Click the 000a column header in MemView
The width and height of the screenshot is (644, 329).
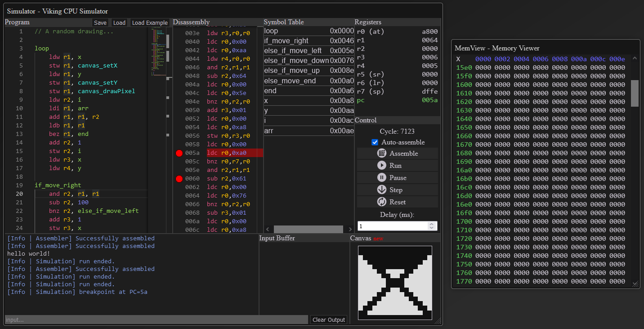click(579, 59)
